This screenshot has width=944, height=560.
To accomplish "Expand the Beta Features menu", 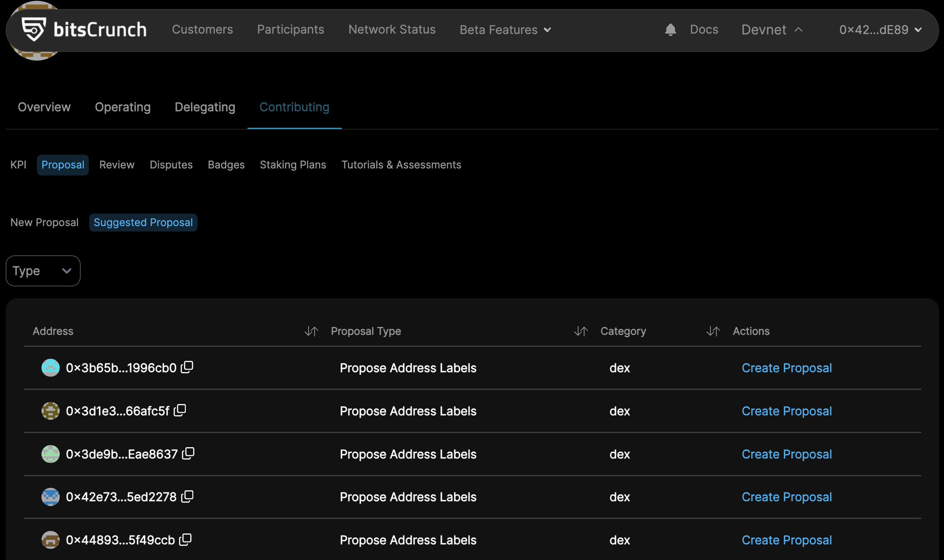I will tap(505, 30).
